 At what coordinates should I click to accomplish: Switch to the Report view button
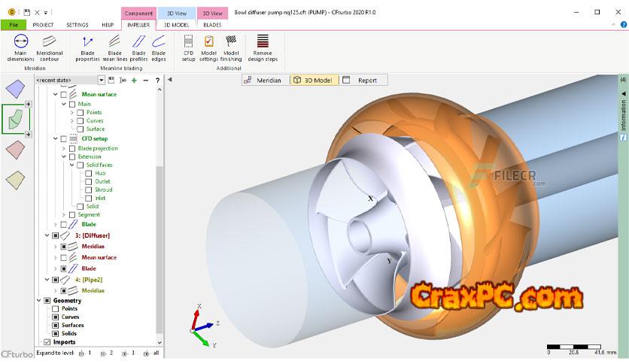pyautogui.click(x=363, y=80)
